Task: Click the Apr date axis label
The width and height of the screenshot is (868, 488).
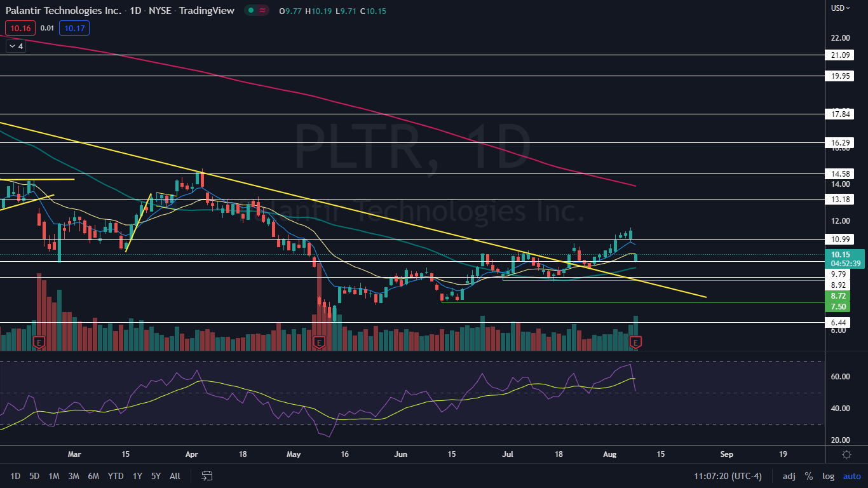Action: tap(192, 454)
